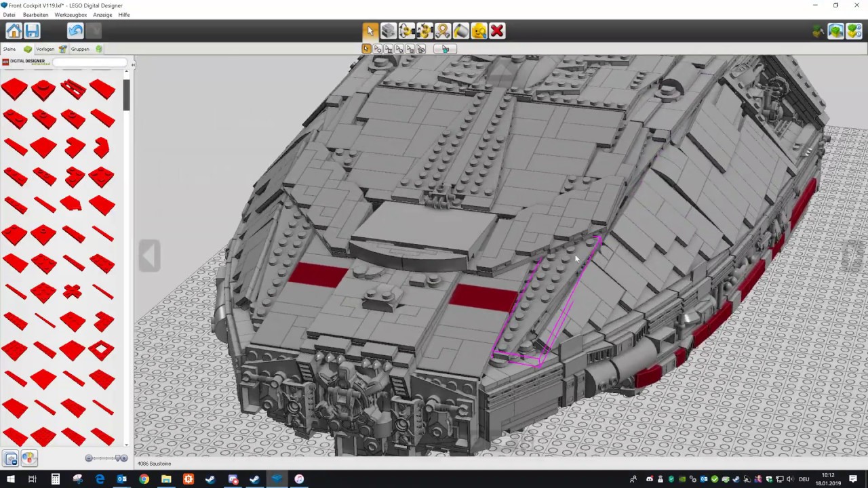
Task: Activate the Select (arrow) tool
Action: click(x=370, y=30)
